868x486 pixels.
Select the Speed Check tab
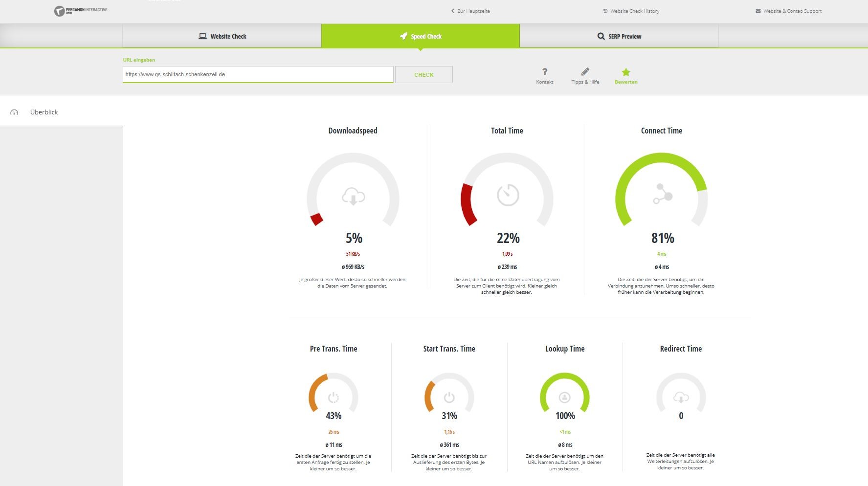(421, 36)
